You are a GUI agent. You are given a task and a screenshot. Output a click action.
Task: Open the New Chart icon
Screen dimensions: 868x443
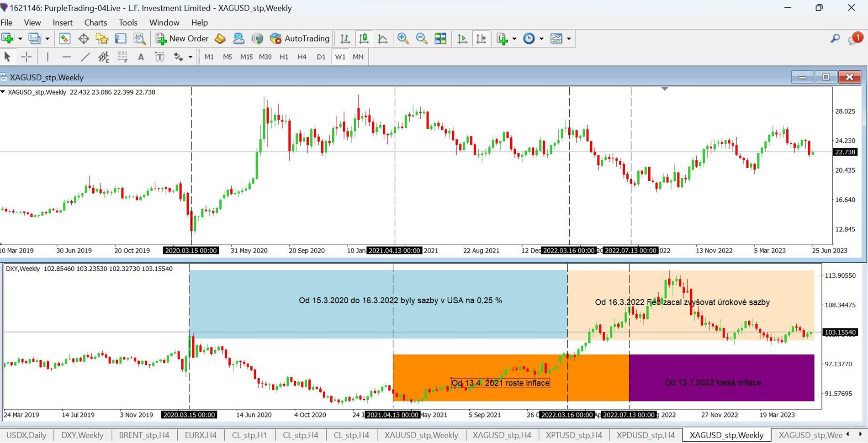pyautogui.click(x=8, y=39)
